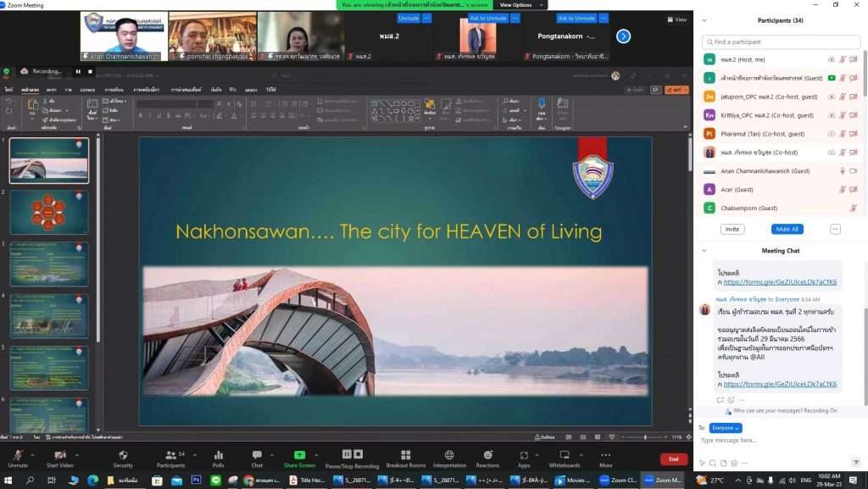This screenshot has height=489, width=868.
Task: Click the Mute All button
Action: tap(787, 229)
